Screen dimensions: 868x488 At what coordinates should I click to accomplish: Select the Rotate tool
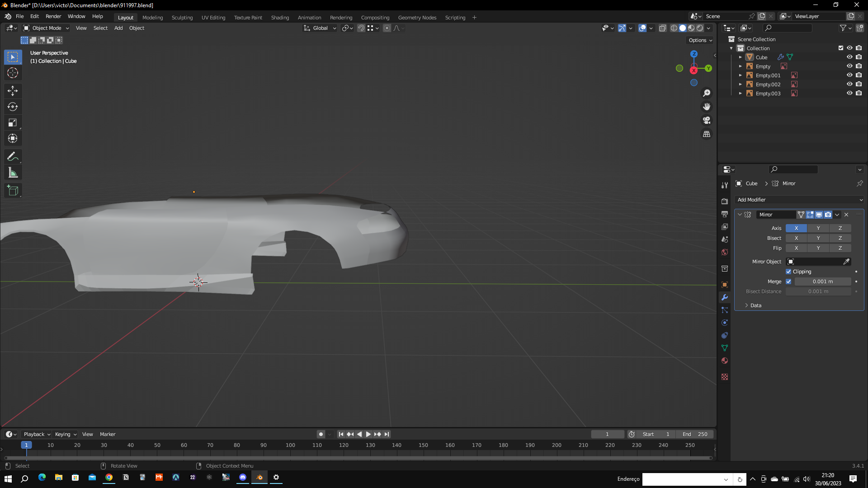click(x=13, y=107)
